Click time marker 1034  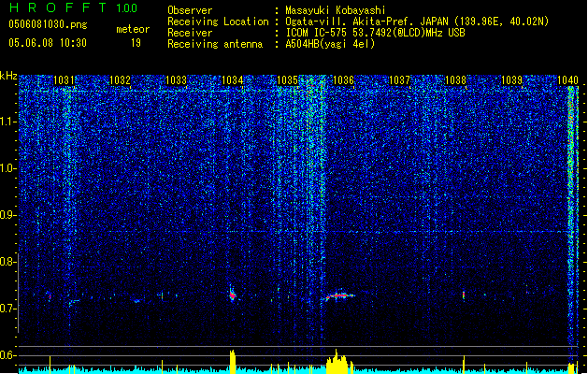(x=233, y=80)
